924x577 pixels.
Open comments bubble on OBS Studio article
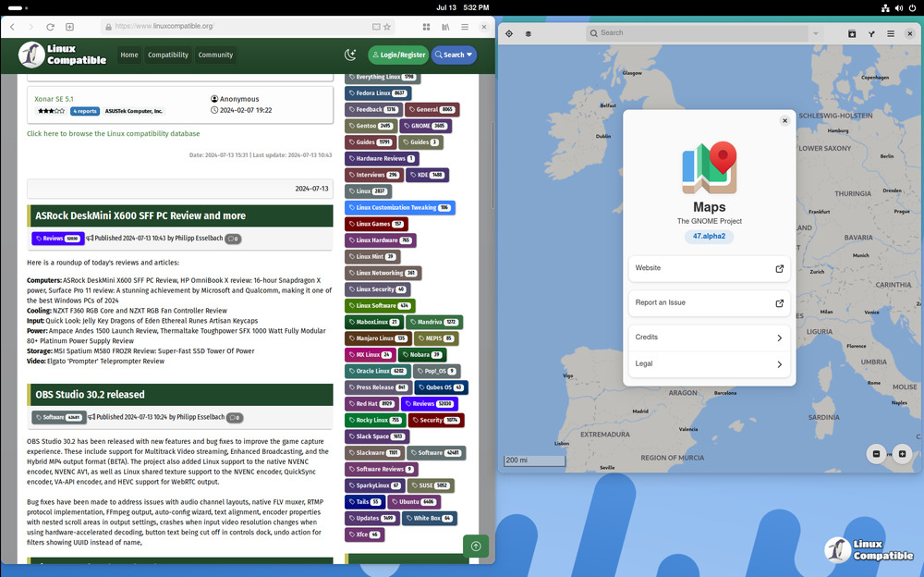[x=235, y=418]
